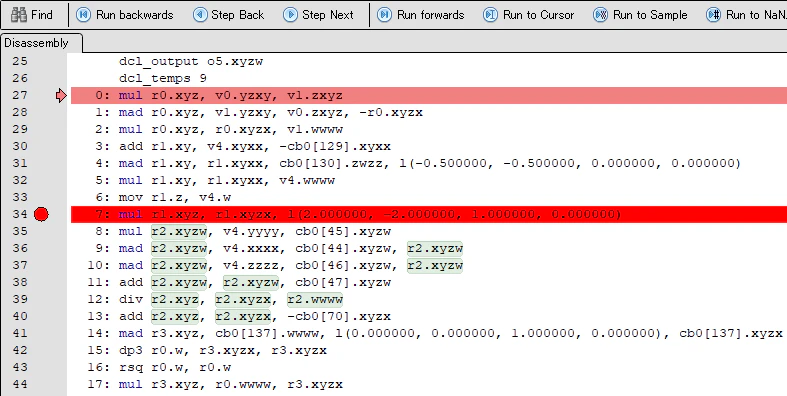Click the Find binoculars icon
787x396 pixels.
(x=19, y=15)
